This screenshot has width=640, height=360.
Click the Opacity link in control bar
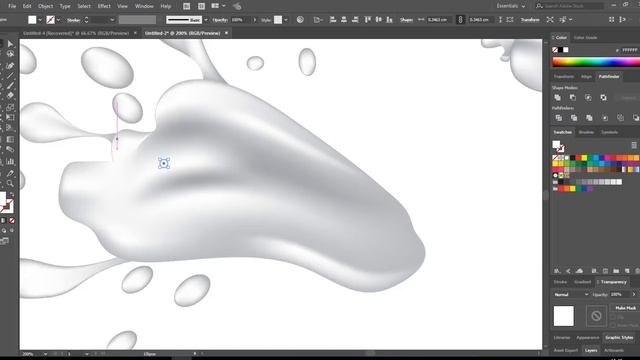click(x=220, y=20)
